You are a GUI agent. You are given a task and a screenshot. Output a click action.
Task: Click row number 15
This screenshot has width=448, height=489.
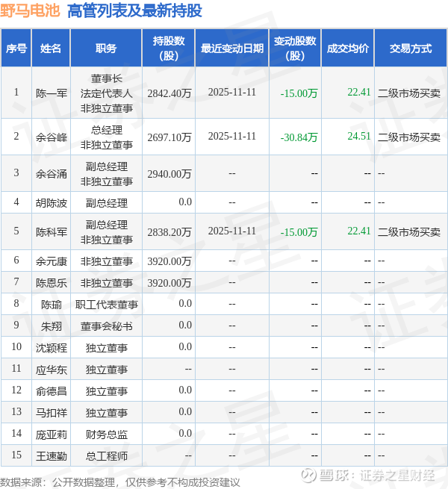16,455
